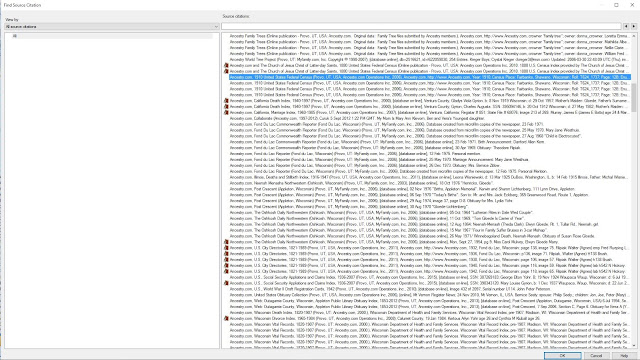Select Ancestry Family Trees citation for Loretta Emma
The width and height of the screenshot is (640, 360).
click(429, 36)
